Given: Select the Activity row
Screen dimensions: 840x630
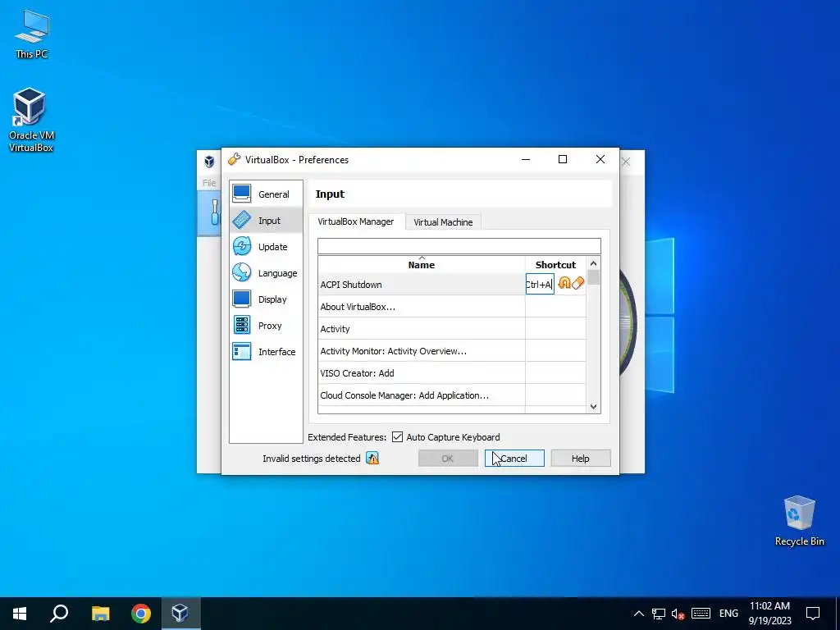Looking at the screenshot, I should point(452,328).
